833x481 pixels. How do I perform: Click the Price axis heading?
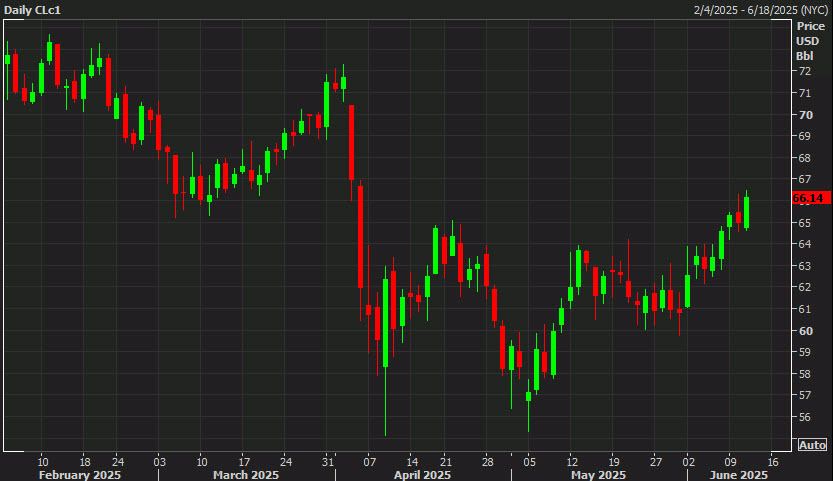point(811,26)
